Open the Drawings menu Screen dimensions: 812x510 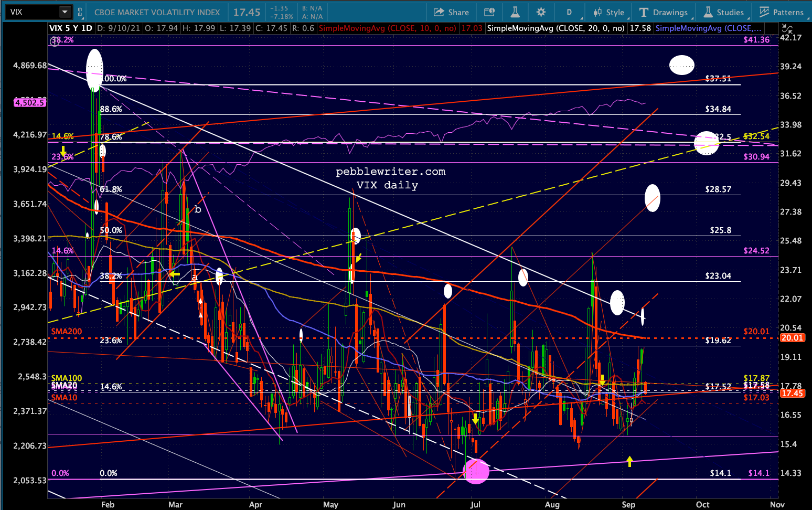[x=664, y=12]
